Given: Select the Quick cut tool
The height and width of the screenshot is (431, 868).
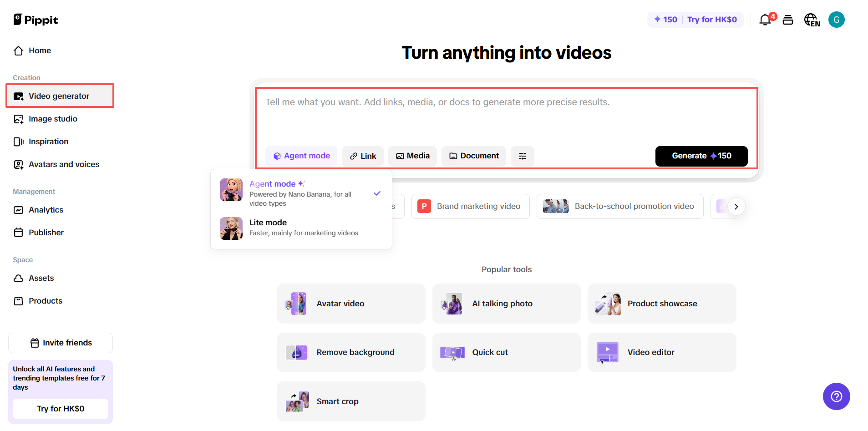Looking at the screenshot, I should click(506, 352).
